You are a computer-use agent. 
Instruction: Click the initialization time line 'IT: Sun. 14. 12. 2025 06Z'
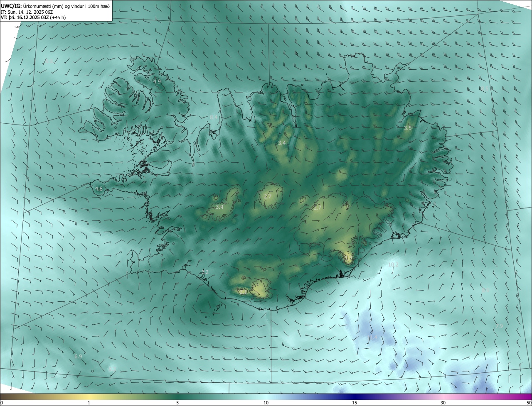click(27, 12)
